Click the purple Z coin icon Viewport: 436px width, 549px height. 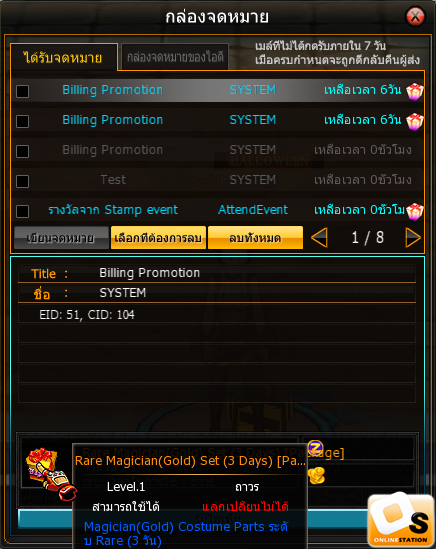pyautogui.click(x=315, y=447)
